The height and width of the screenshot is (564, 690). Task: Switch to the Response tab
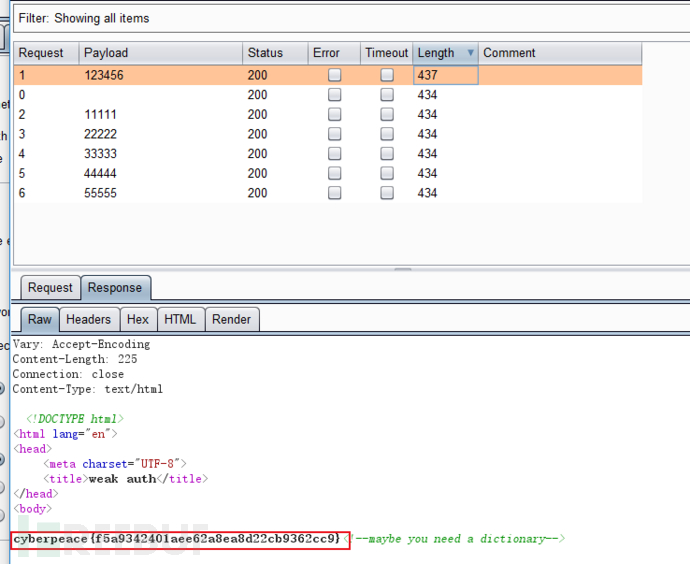[115, 288]
